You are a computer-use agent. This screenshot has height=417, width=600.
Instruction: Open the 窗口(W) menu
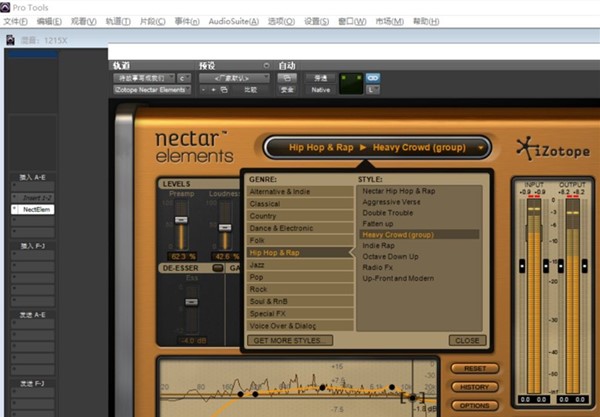(x=352, y=21)
